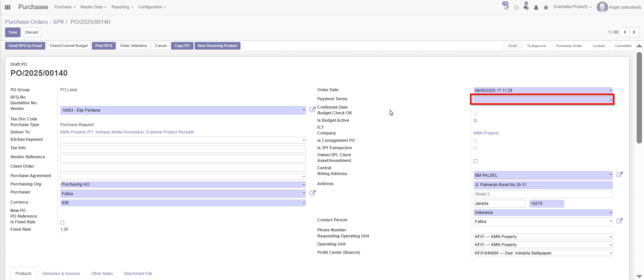The height and width of the screenshot is (280, 644).
Task: Open Contact Person external link icon
Action: 620,221
